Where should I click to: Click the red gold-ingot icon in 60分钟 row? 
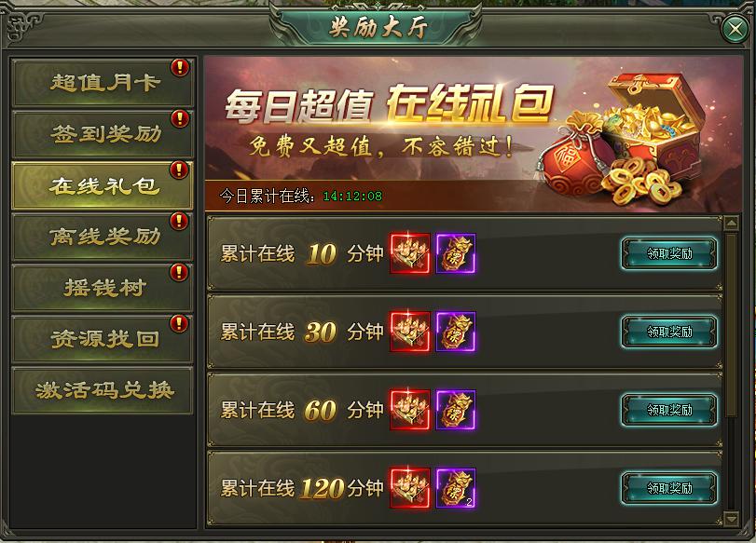(x=410, y=410)
